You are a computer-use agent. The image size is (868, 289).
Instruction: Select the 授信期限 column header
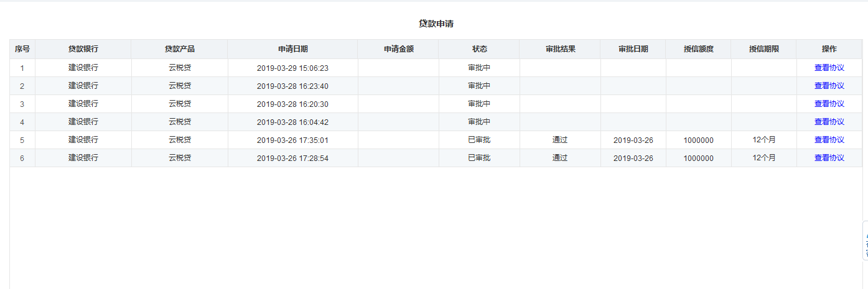click(x=763, y=49)
